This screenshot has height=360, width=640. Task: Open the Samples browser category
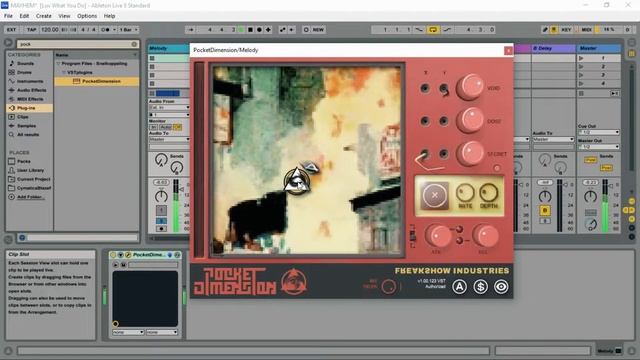[x=26, y=126]
